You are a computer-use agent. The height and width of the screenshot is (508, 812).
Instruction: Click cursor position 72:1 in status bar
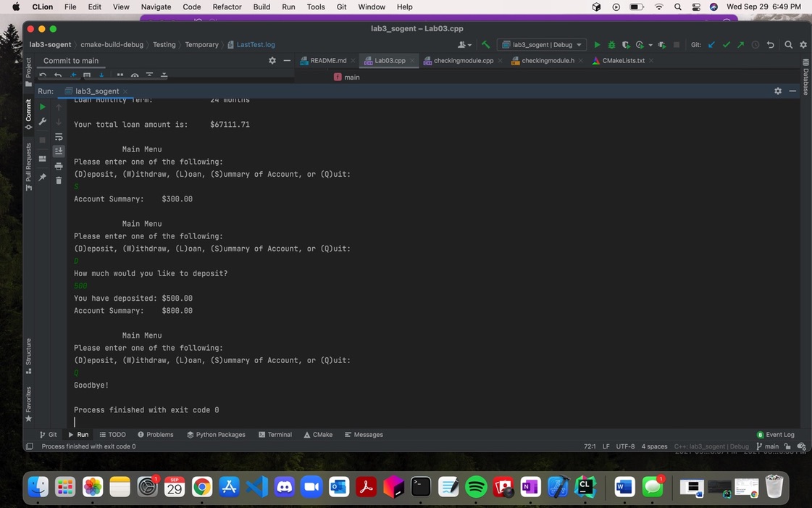pos(590,446)
